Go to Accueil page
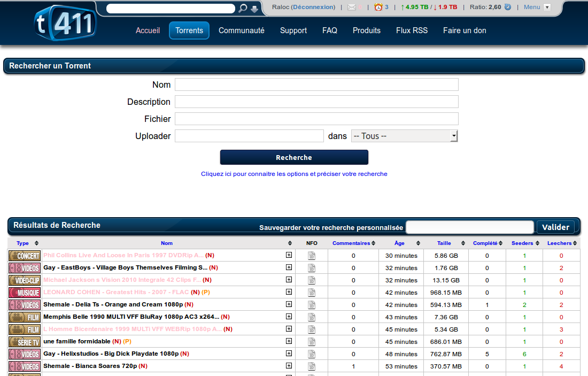Screen dimensions: 588x376 tap(148, 30)
